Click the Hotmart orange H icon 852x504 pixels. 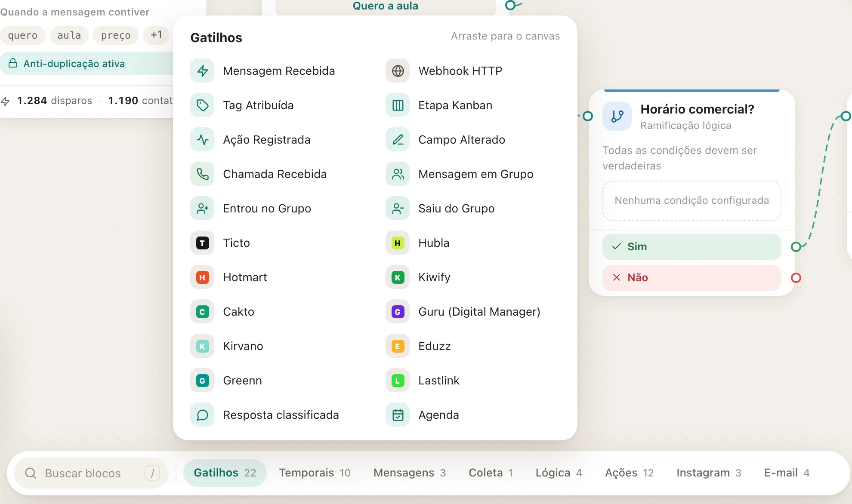202,277
